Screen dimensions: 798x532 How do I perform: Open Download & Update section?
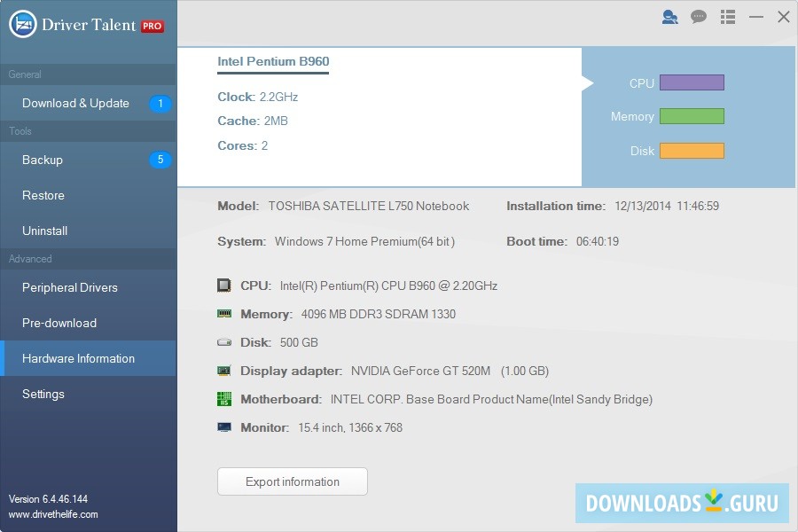click(x=88, y=104)
